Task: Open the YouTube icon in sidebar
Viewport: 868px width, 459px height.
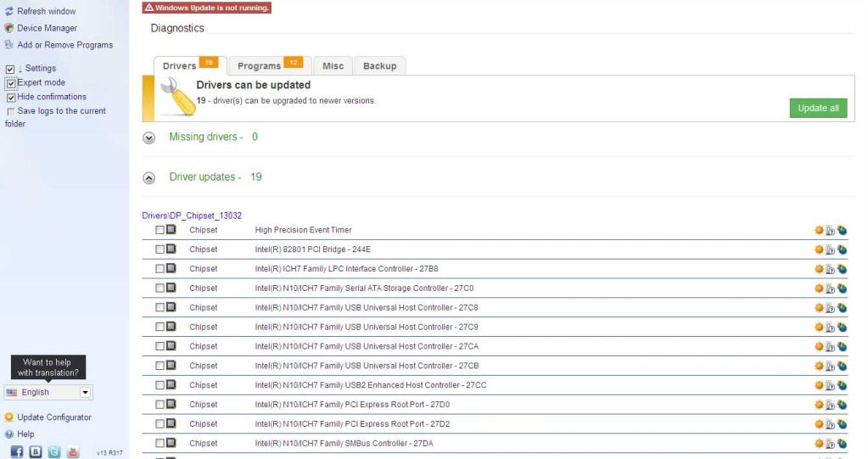Action: point(73,452)
